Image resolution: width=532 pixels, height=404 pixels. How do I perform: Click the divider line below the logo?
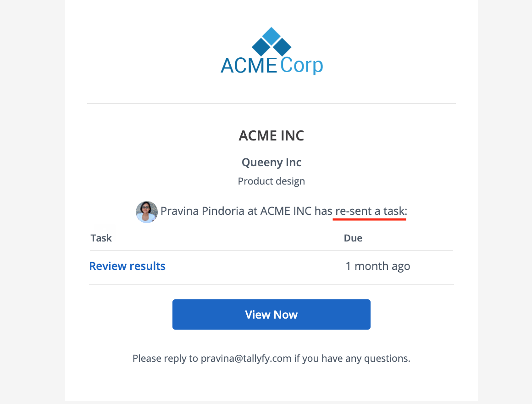[272, 103]
